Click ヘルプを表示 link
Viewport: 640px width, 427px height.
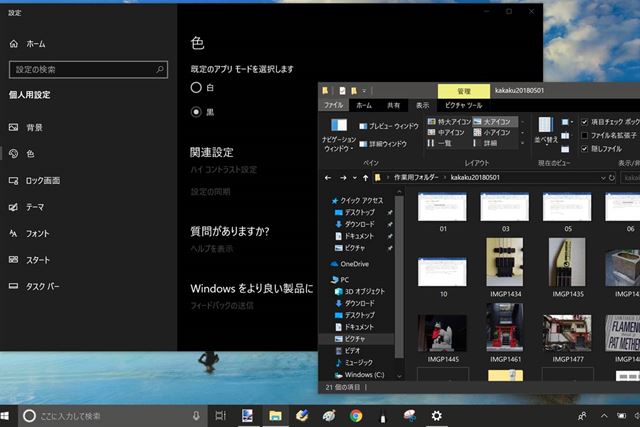pyautogui.click(x=211, y=249)
